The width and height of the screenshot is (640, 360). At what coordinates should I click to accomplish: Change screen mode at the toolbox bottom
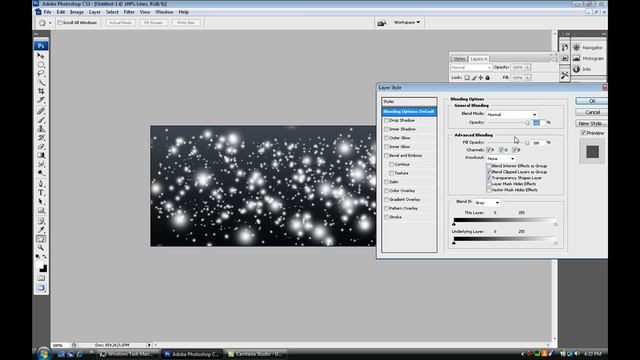tap(41, 288)
